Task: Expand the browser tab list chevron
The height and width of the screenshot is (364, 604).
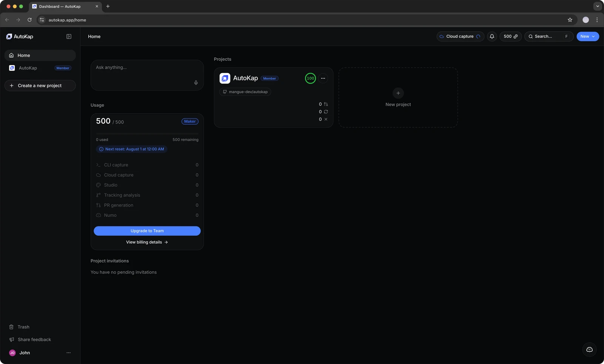Action: pos(597,6)
